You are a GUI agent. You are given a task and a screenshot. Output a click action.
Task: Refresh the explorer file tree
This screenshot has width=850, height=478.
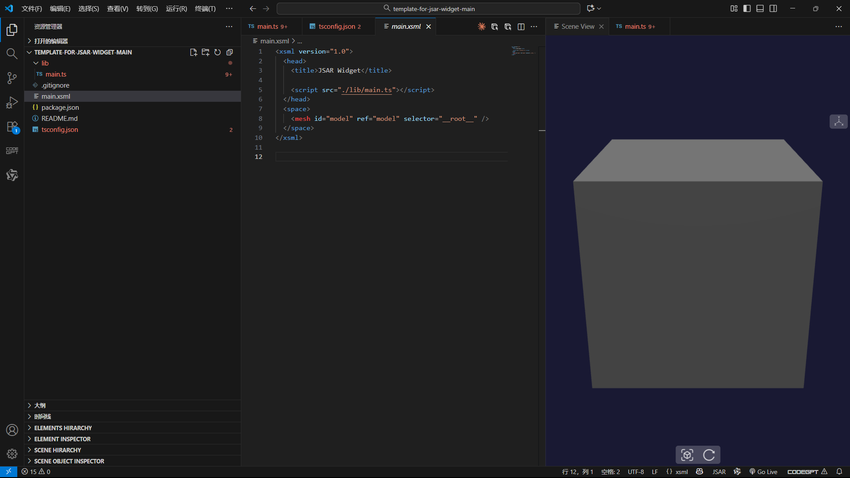click(217, 52)
